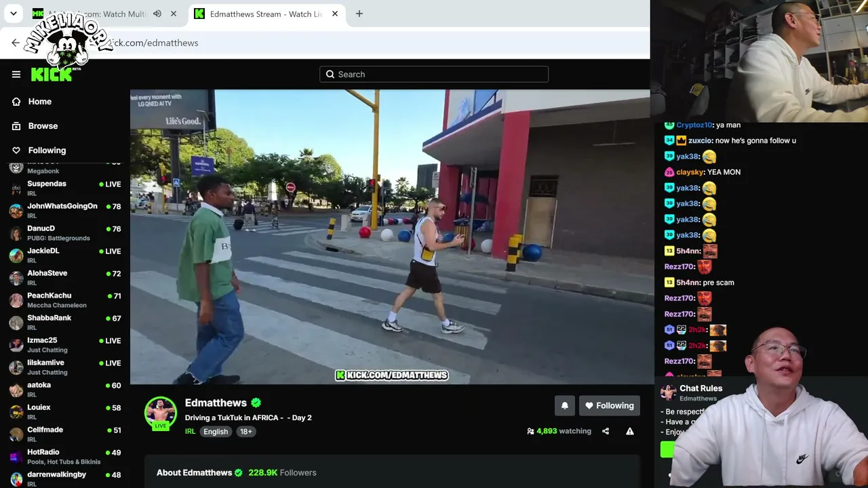
Task: Open Following in the sidebar
Action: coord(47,150)
